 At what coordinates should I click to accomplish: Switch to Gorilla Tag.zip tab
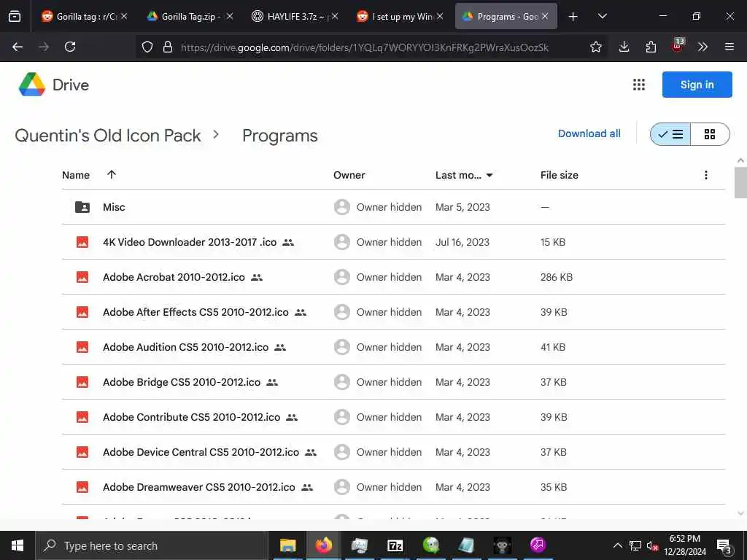(189, 16)
